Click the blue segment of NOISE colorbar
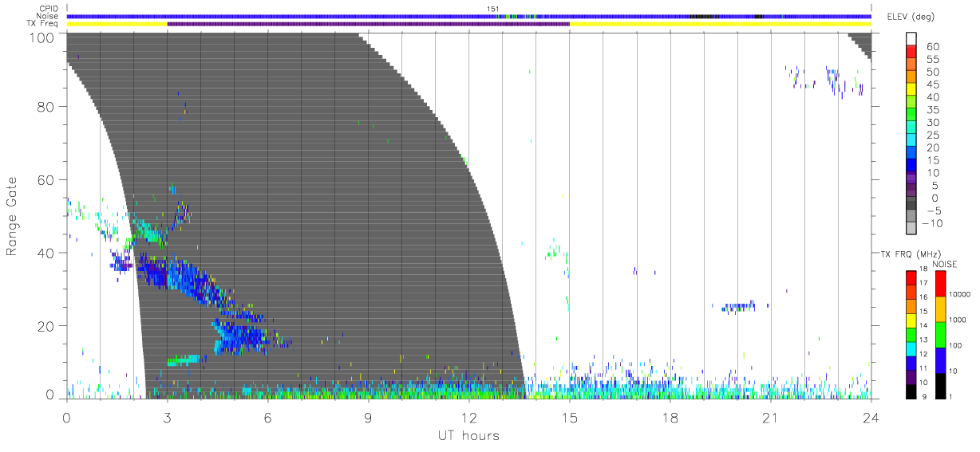The height and width of the screenshot is (452, 980). tap(941, 360)
